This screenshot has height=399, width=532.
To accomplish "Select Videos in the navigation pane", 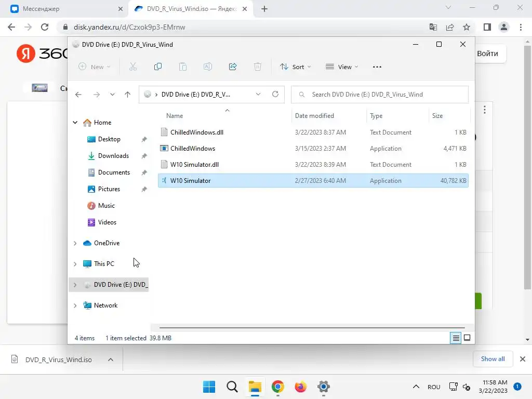I will pos(107,222).
